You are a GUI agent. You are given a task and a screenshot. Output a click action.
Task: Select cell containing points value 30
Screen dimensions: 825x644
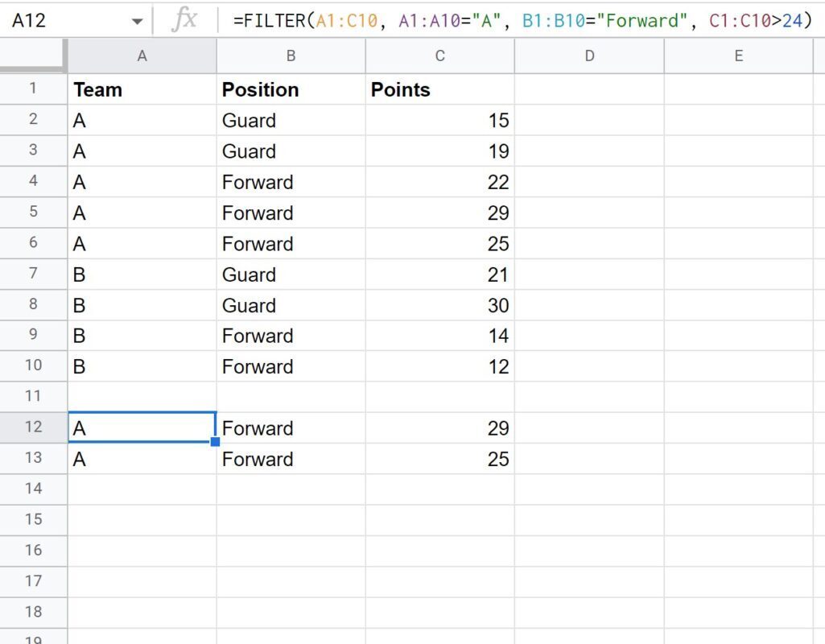click(x=439, y=305)
